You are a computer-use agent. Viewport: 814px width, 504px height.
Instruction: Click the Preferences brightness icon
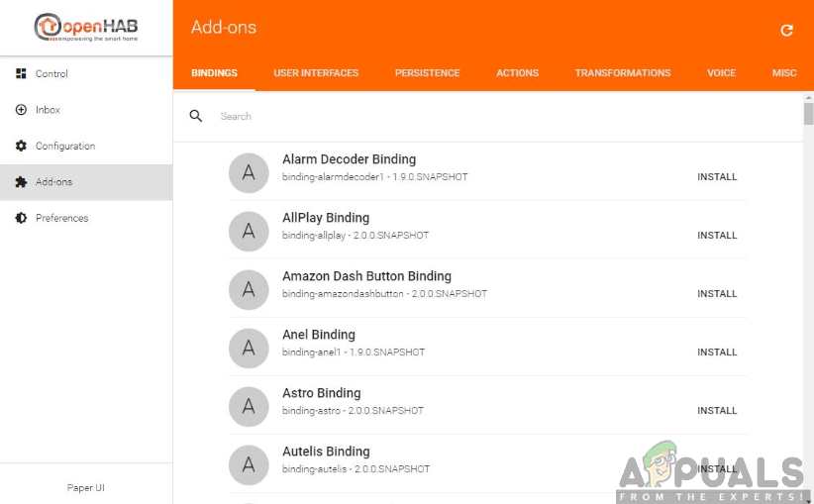(21, 218)
